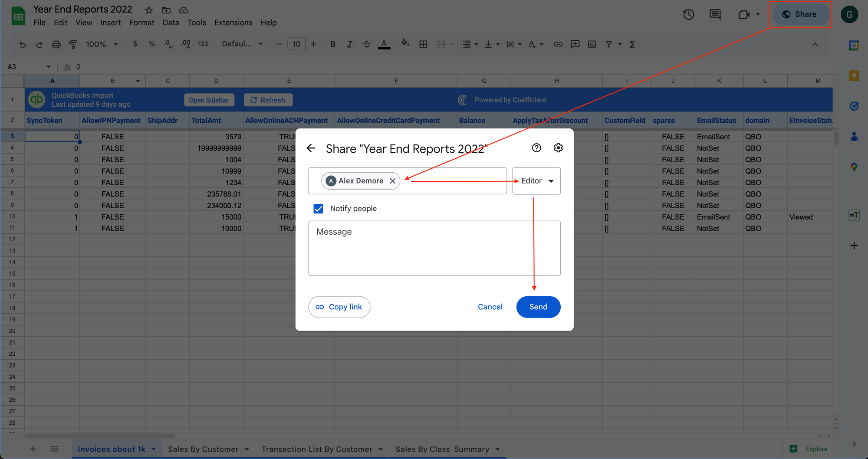Open version history clock icon
Viewport: 868px width, 459px height.
(688, 15)
